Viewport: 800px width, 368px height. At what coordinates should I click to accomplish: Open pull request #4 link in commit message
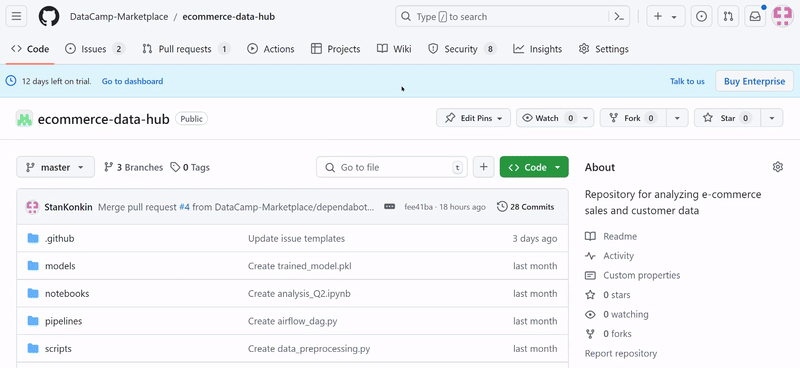[184, 207]
